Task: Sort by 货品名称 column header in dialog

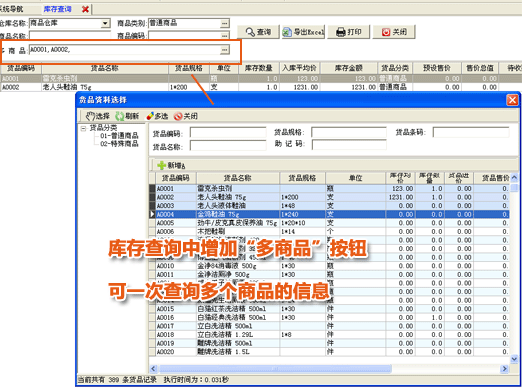Action: (x=238, y=178)
